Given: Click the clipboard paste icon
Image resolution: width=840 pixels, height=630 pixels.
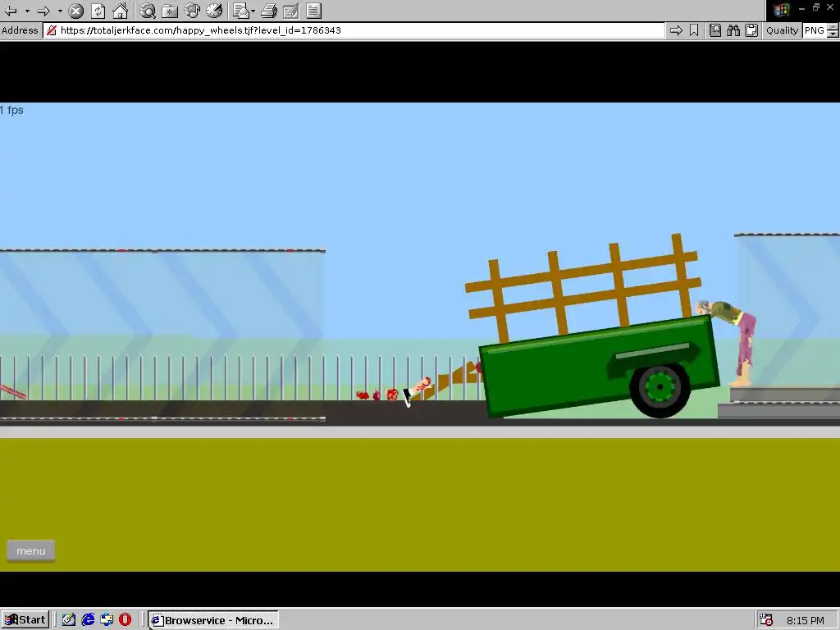Looking at the screenshot, I should [x=751, y=30].
